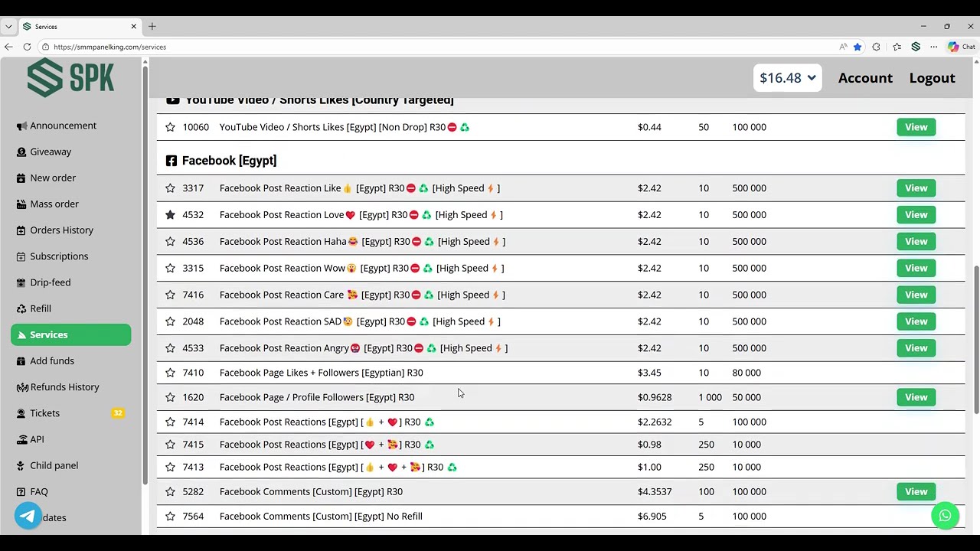Expand the $16.48 balance dropdown
This screenshot has height=551, width=980.
pos(787,78)
